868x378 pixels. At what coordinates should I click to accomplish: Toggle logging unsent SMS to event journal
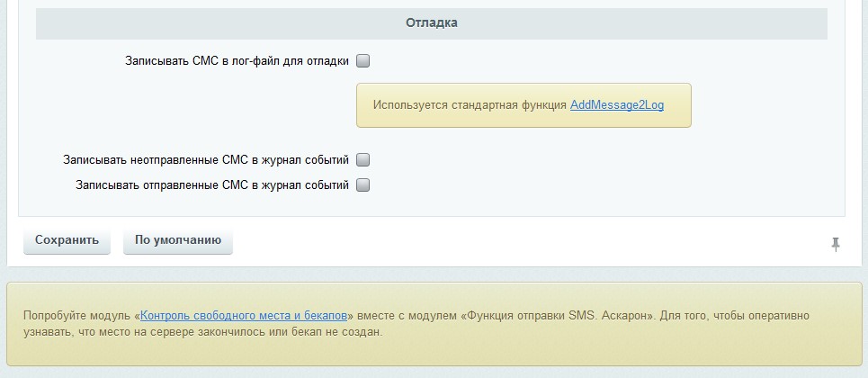coord(363,160)
